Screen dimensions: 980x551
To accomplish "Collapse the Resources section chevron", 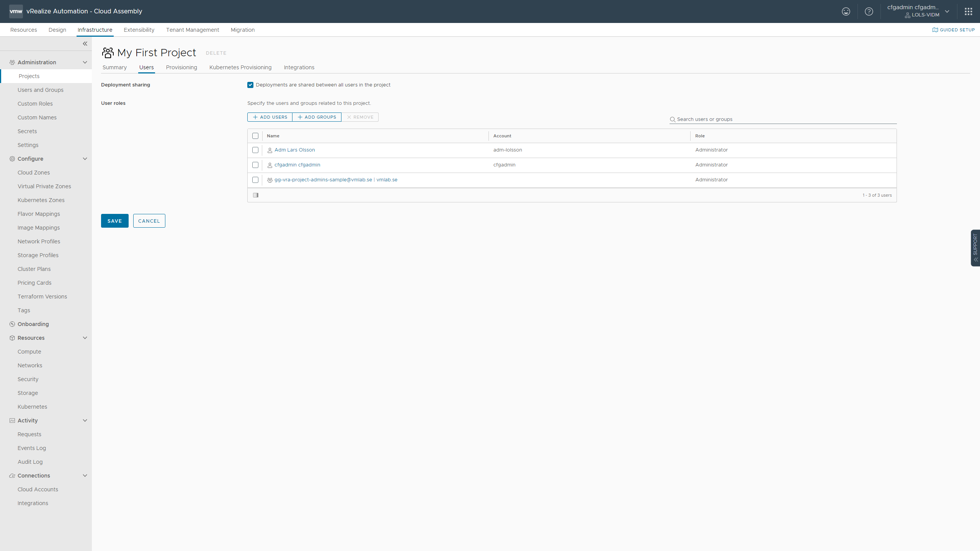I will click(x=85, y=338).
